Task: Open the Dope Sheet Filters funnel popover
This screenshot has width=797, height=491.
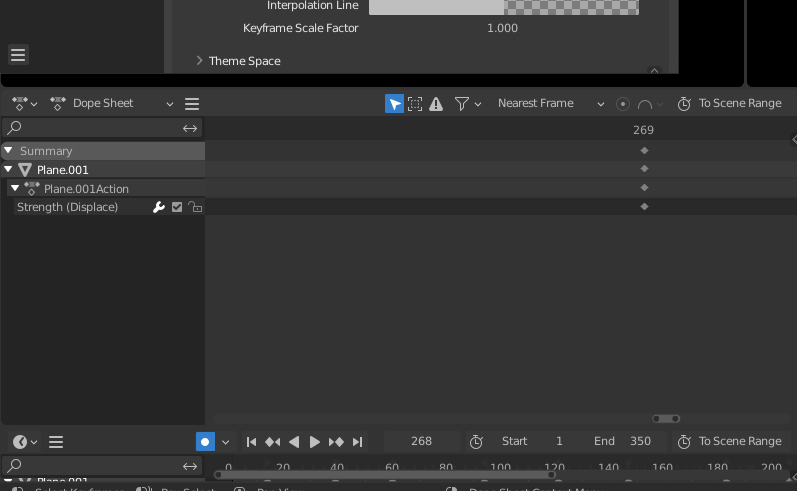Action: click(x=462, y=104)
